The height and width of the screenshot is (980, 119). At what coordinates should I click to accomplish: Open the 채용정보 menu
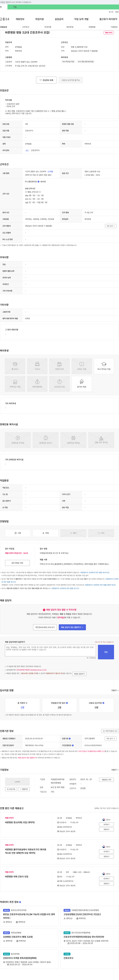pos(20,19)
